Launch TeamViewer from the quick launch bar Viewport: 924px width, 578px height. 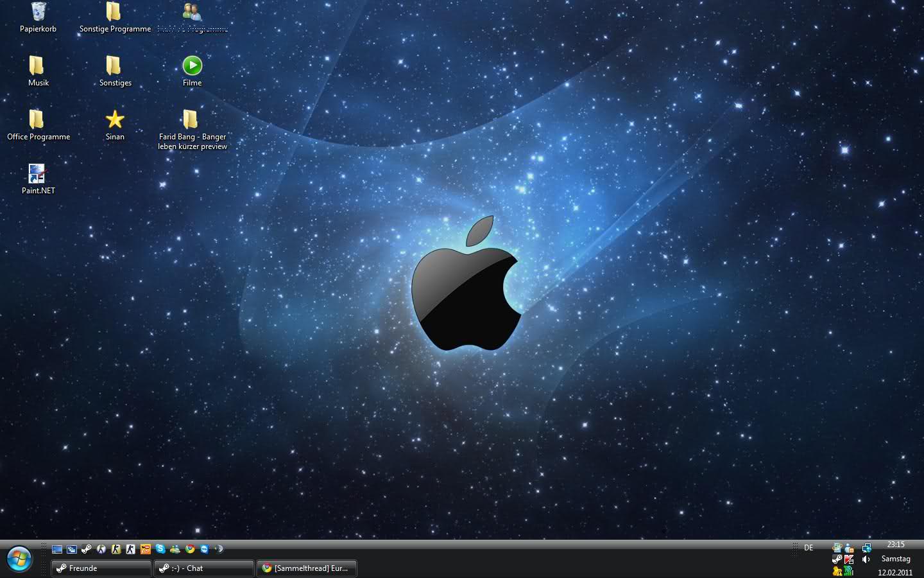(x=205, y=549)
